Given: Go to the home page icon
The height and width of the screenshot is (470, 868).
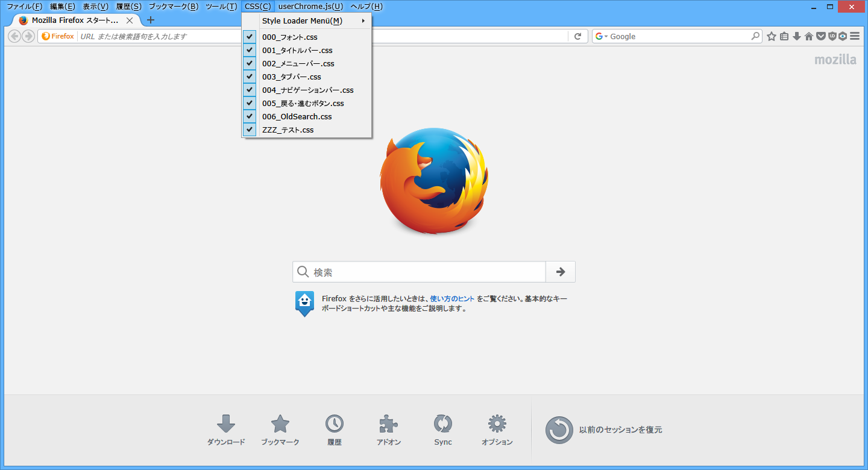Looking at the screenshot, I should [x=809, y=36].
